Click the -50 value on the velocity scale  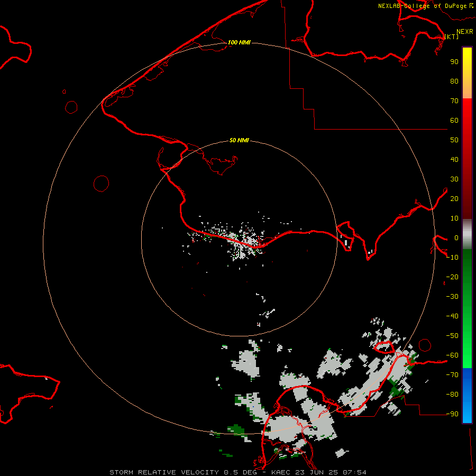(x=452, y=336)
